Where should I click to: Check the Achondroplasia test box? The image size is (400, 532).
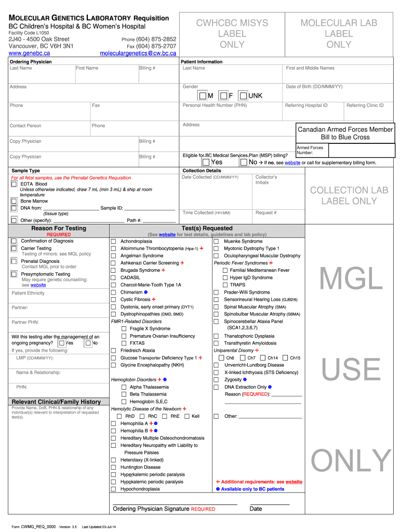pos(113,242)
